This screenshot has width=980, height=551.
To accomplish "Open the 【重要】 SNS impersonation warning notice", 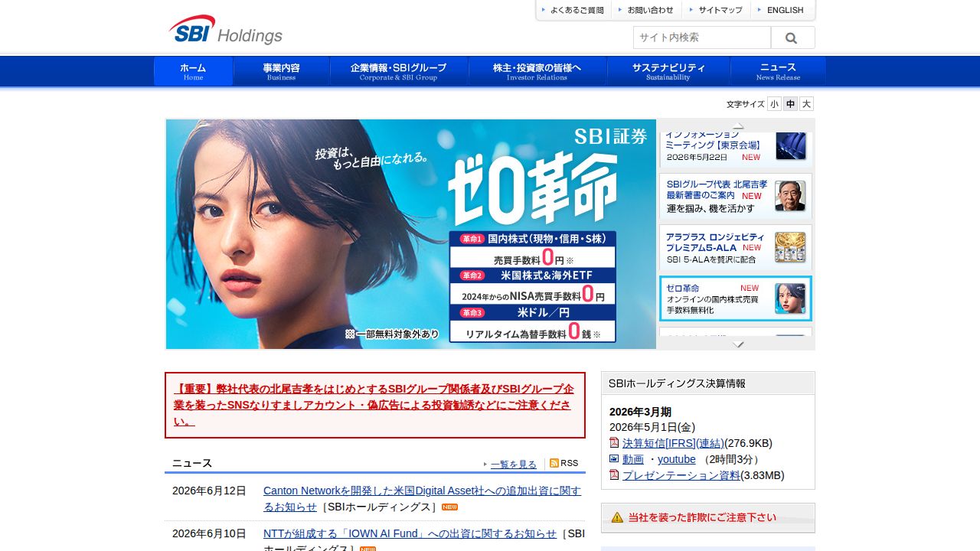I will point(375,405).
